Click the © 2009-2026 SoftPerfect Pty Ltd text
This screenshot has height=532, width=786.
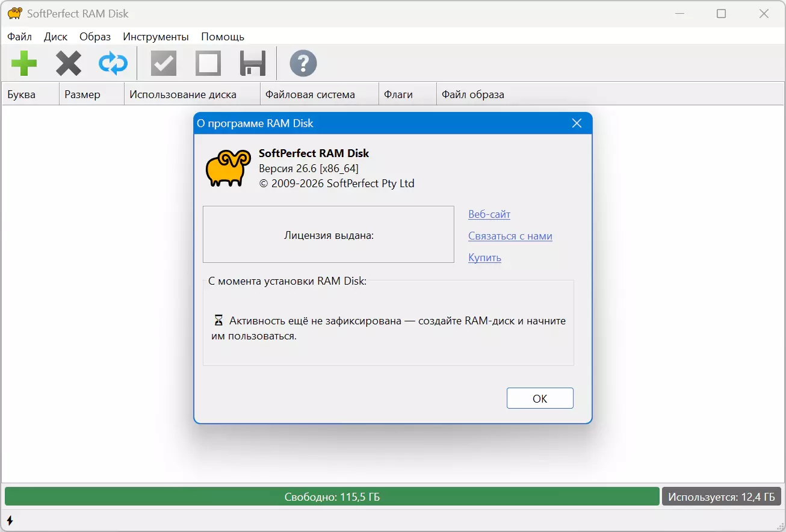coord(337,184)
